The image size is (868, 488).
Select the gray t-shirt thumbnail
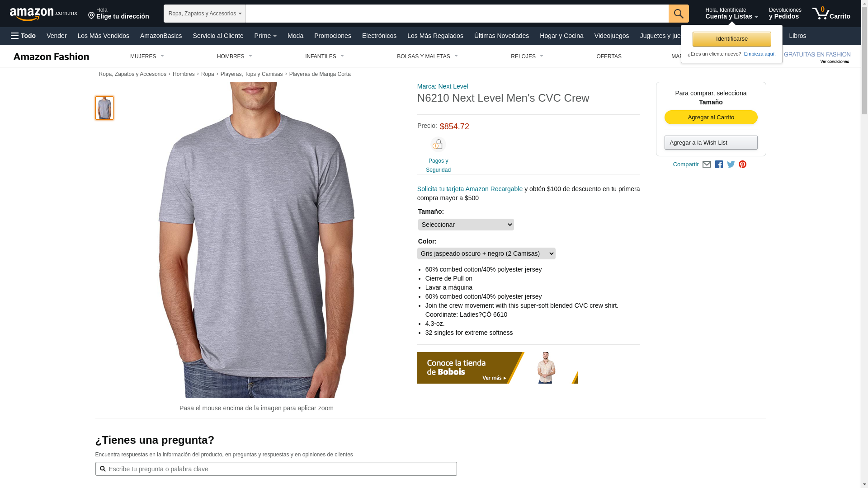coord(104,108)
